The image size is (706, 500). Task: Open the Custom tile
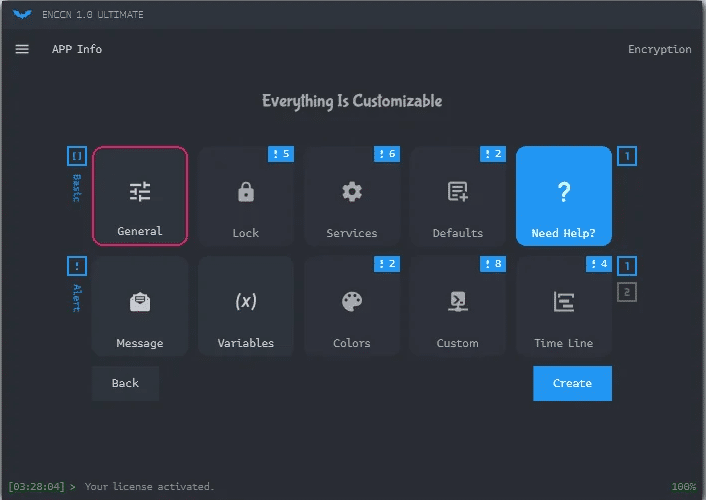coord(458,306)
